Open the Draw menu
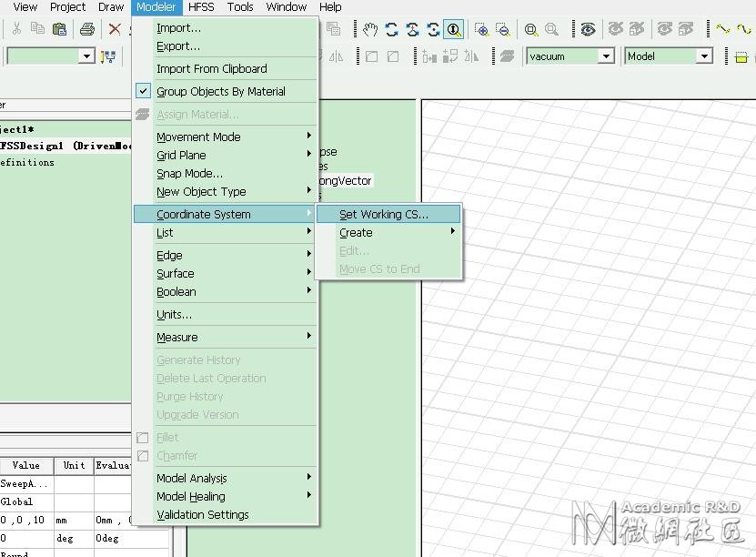This screenshot has height=557, width=756. 111,7
